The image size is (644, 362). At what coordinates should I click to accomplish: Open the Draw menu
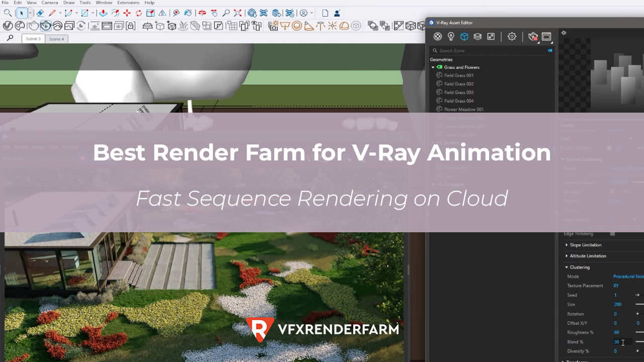pyautogui.click(x=69, y=3)
